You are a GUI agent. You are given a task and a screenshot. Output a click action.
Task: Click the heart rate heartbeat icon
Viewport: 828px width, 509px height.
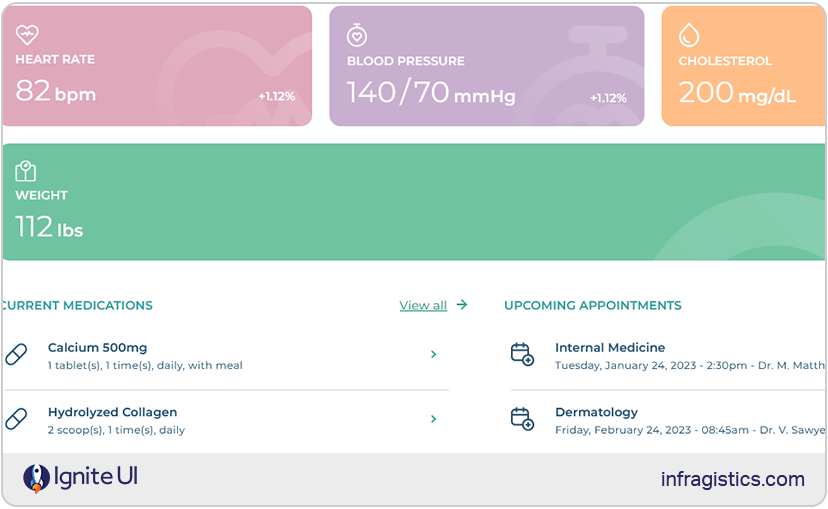click(27, 36)
